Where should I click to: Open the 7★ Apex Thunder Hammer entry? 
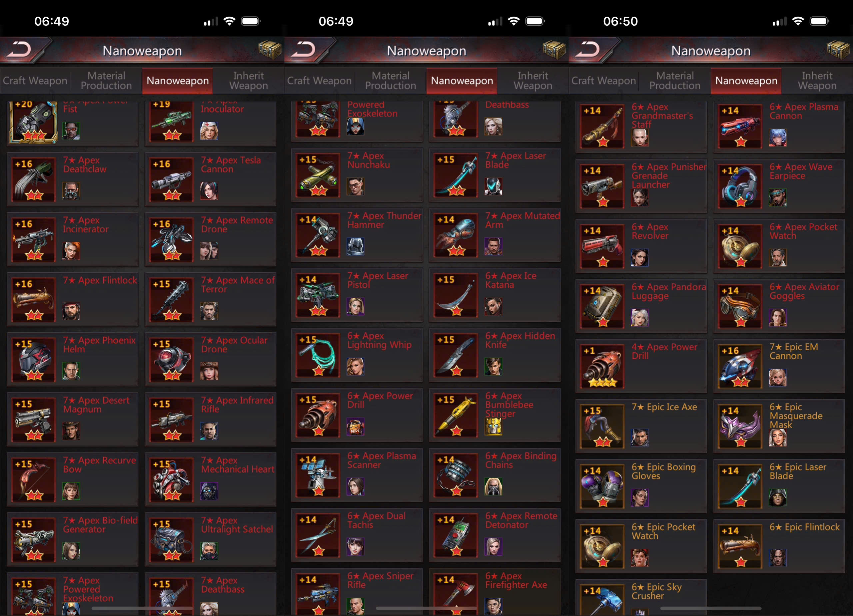(x=357, y=235)
